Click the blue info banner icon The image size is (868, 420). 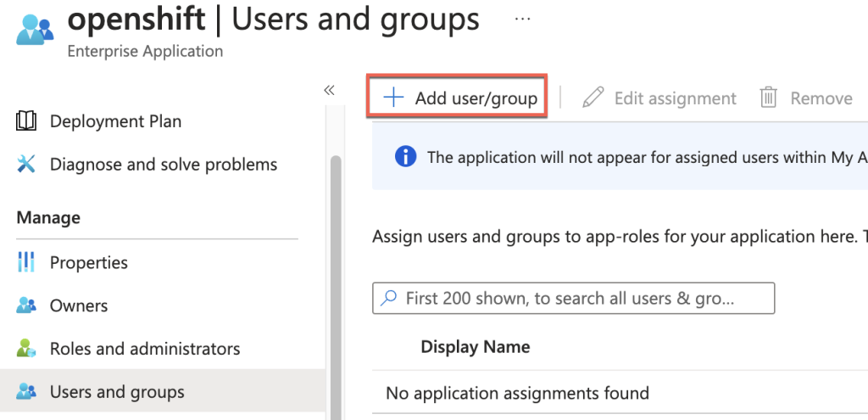click(x=406, y=157)
